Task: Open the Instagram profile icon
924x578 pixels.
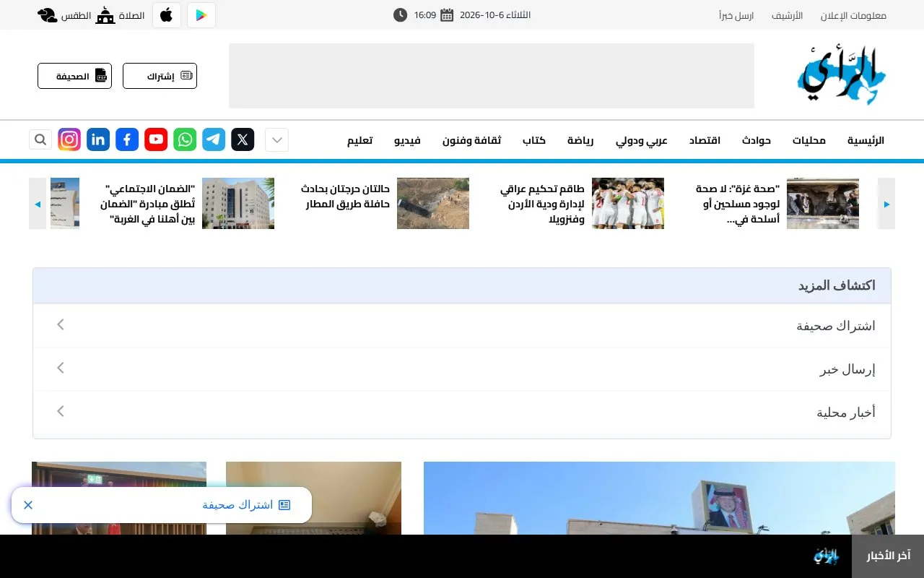Action: pyautogui.click(x=69, y=139)
